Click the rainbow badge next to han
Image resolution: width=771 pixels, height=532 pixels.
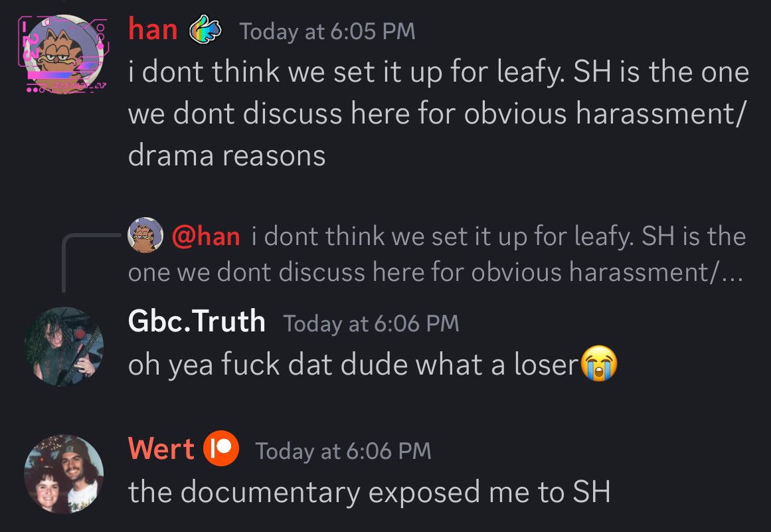[x=206, y=29]
